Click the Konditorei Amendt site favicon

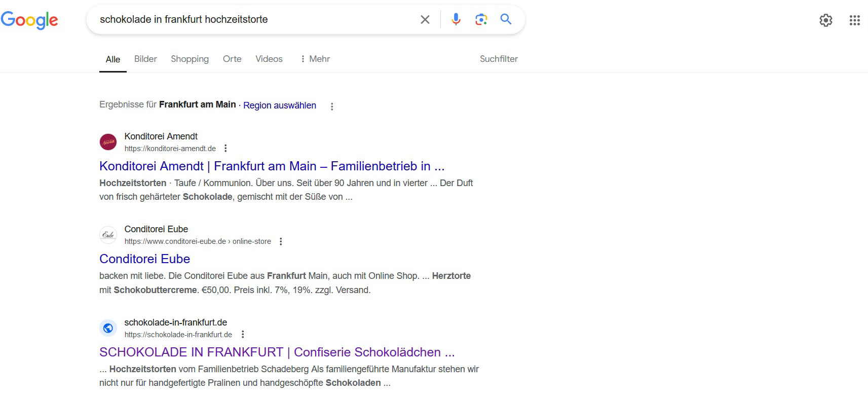108,142
